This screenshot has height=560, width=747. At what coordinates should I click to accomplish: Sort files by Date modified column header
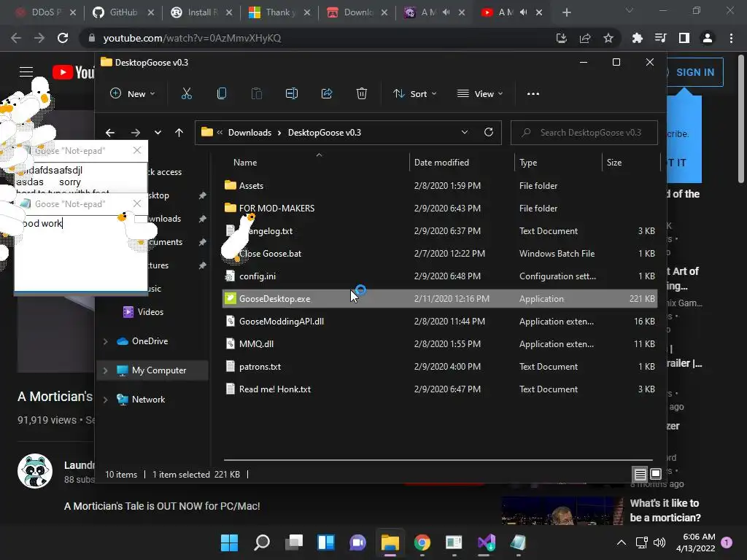tap(441, 163)
